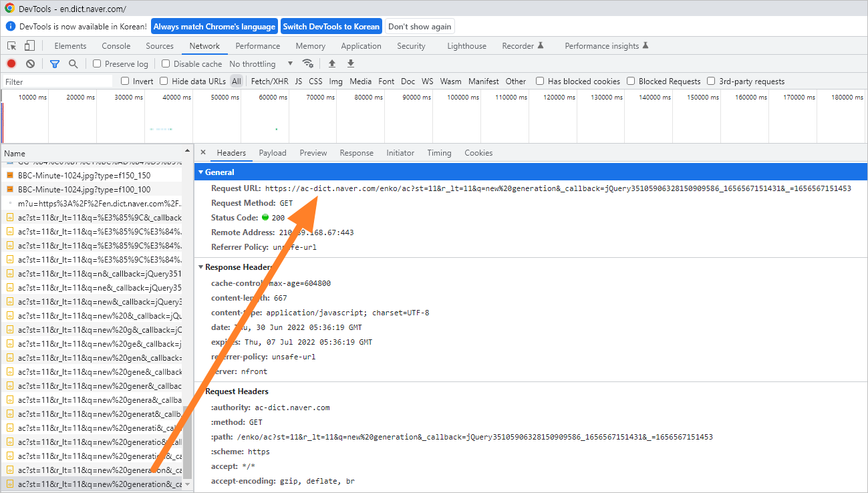Open the Timing detail tab
This screenshot has width=868, height=493.
coord(439,153)
